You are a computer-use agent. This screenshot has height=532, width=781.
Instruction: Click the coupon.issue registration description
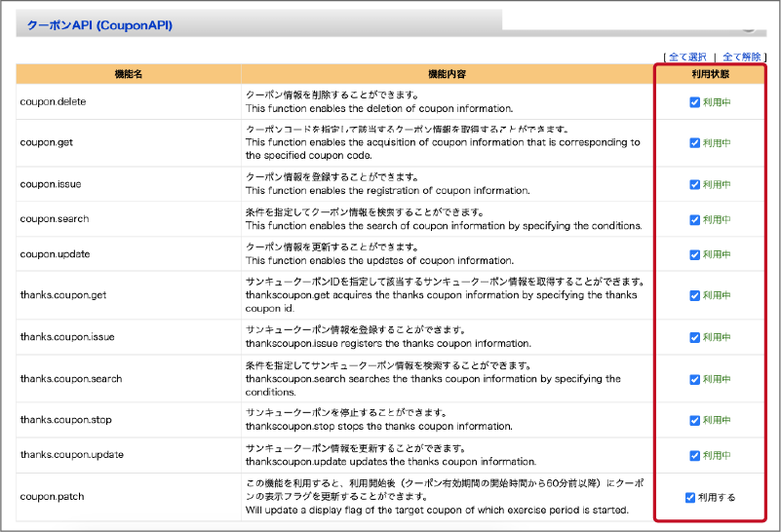[387, 183]
